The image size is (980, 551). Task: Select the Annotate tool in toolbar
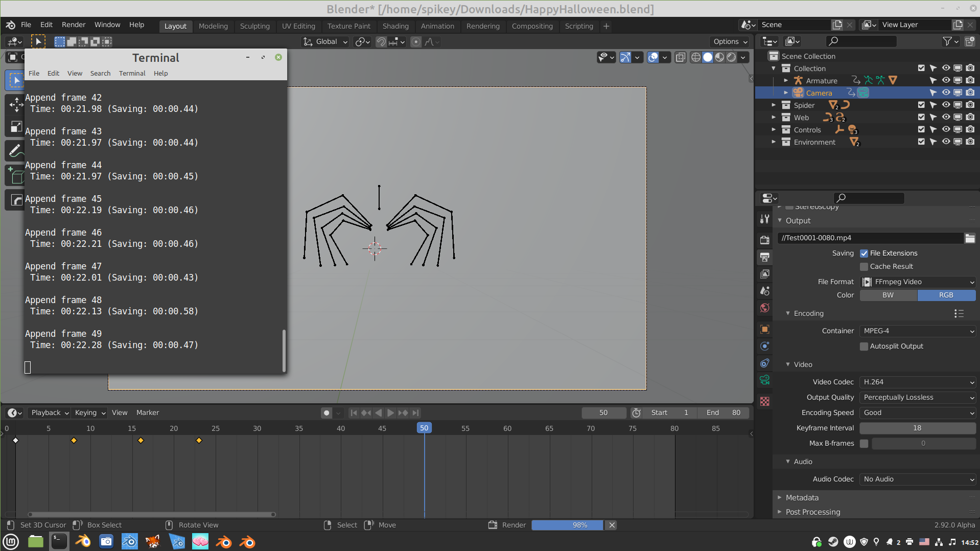[15, 151]
